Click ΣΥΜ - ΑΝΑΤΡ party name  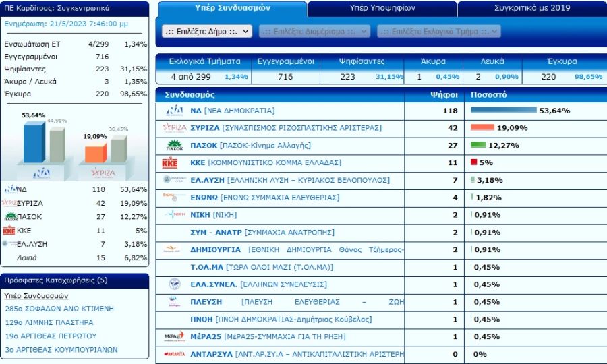pyautogui.click(x=262, y=233)
